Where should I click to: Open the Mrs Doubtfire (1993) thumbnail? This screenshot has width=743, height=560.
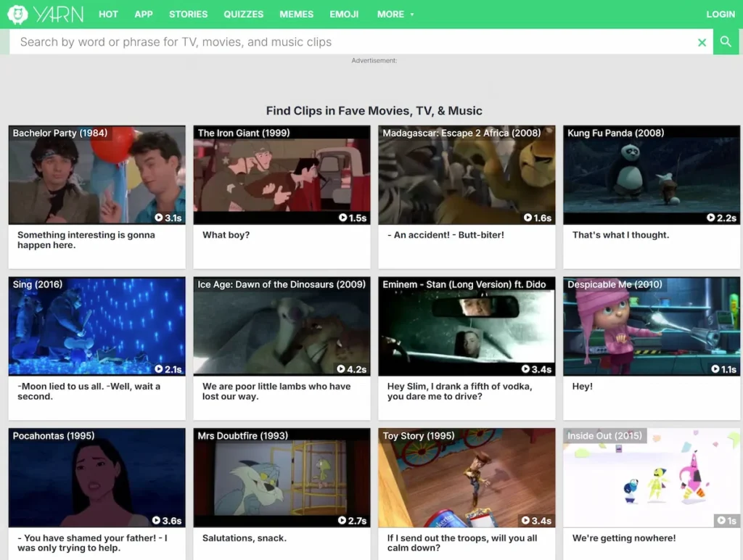click(x=282, y=478)
